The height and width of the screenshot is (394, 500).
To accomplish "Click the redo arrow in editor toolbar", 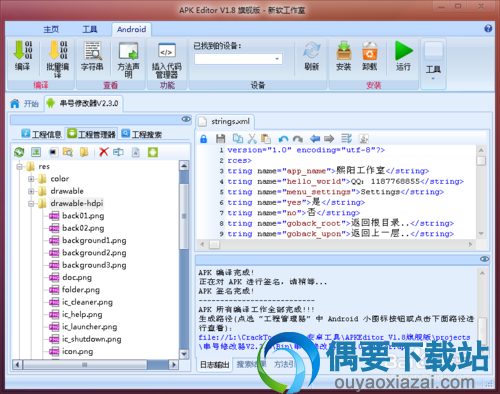I will [x=298, y=139].
